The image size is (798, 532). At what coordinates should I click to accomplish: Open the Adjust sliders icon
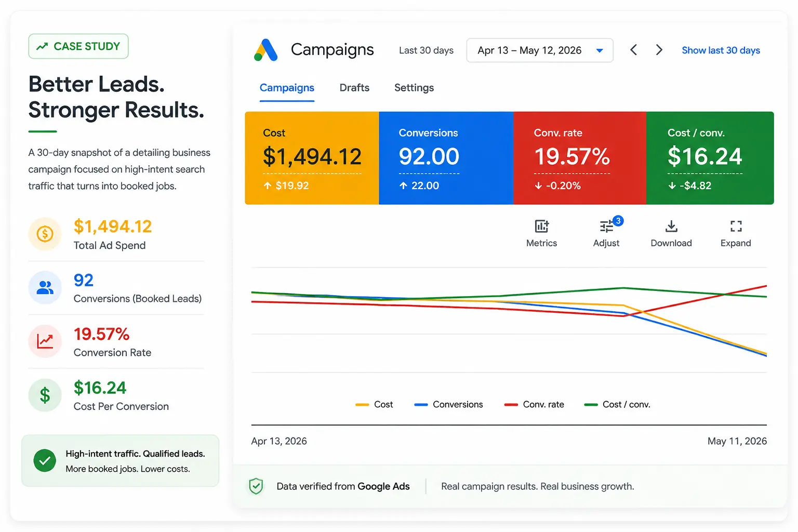[x=606, y=227]
